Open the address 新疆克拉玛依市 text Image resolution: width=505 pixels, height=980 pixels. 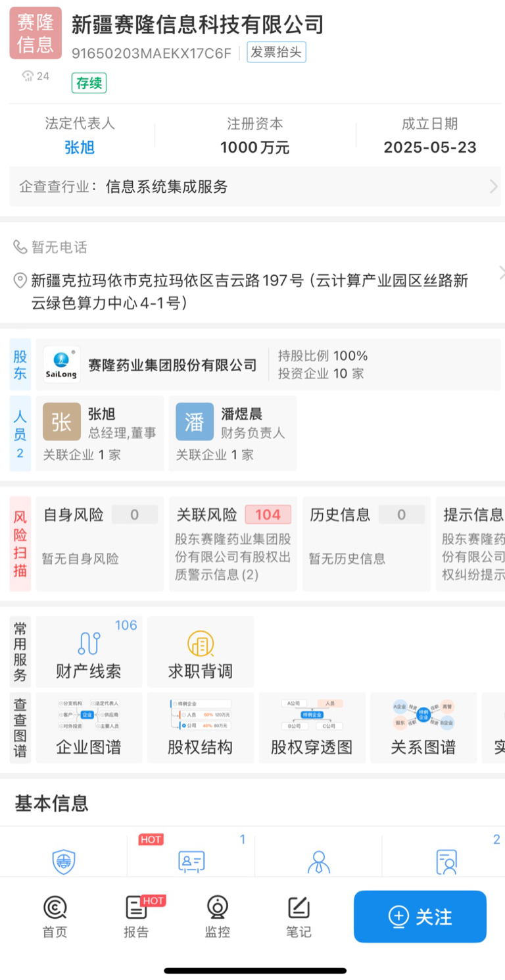(x=250, y=292)
